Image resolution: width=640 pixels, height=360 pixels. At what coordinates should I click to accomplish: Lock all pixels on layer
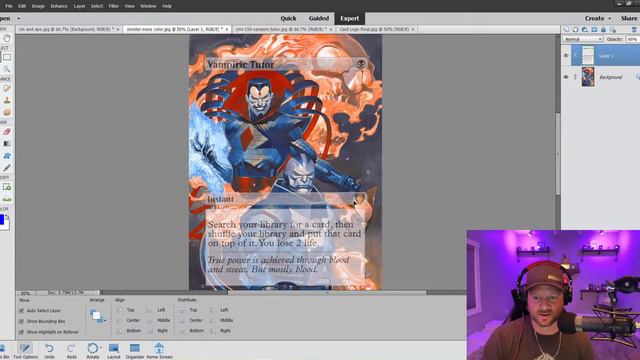coord(604,29)
